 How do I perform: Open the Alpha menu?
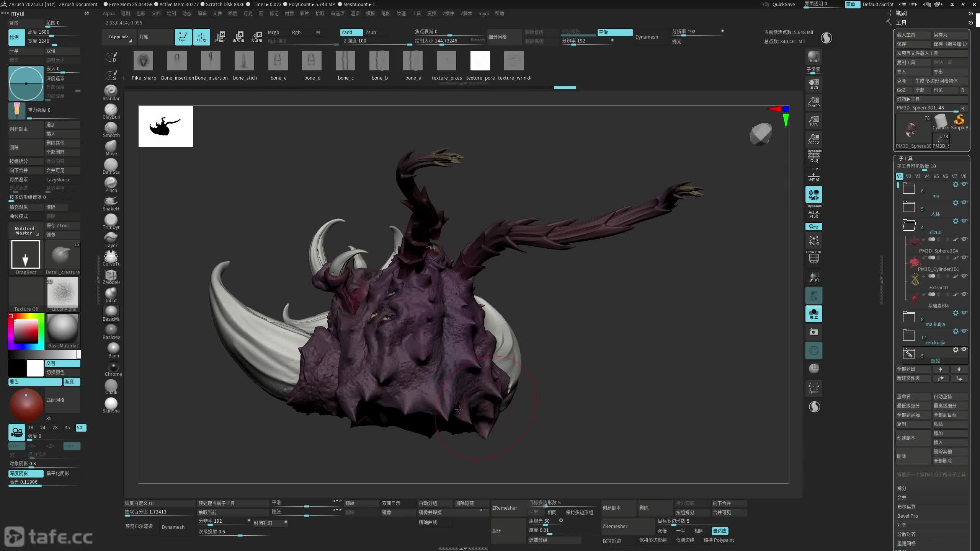109,13
